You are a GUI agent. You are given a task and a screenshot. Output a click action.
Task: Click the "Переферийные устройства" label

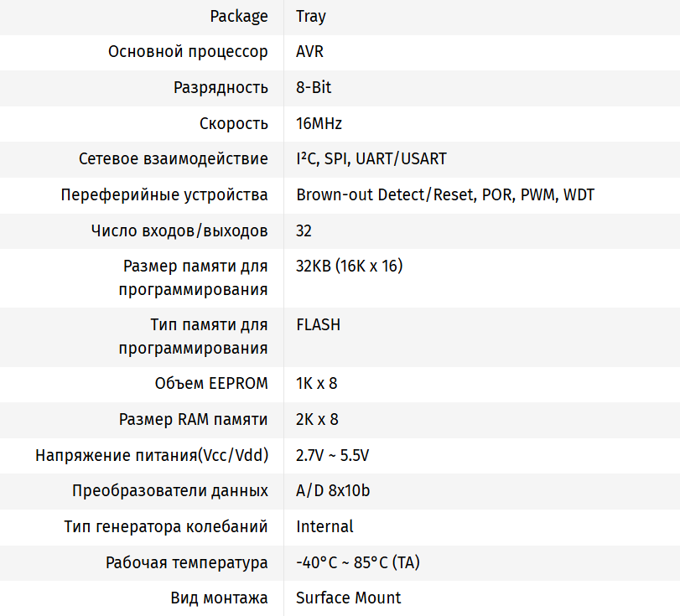tap(164, 195)
